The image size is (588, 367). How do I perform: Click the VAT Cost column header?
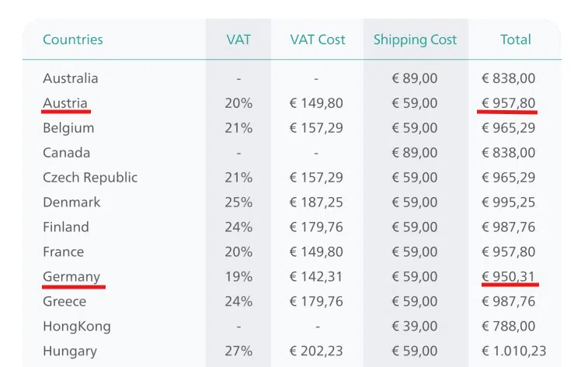tap(317, 40)
